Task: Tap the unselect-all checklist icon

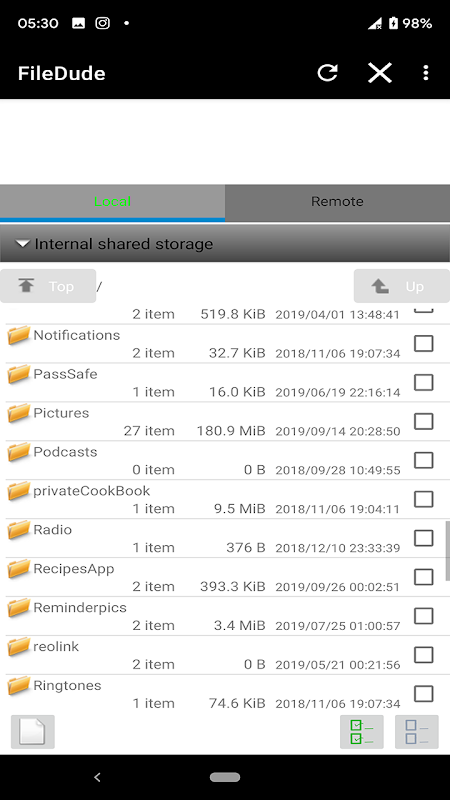Action: tap(417, 732)
